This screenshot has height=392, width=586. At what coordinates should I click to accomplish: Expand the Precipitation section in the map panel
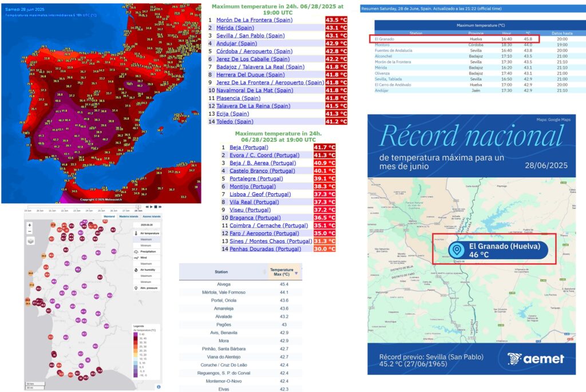(x=148, y=251)
